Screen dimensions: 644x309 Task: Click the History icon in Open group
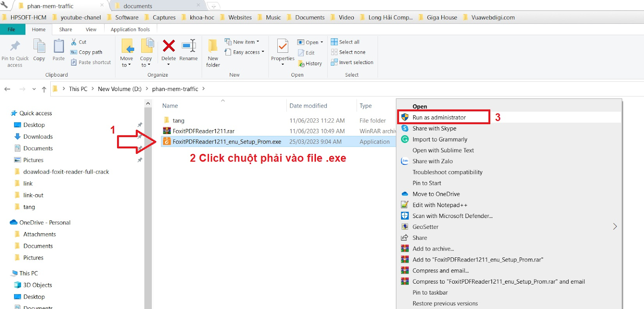310,64
